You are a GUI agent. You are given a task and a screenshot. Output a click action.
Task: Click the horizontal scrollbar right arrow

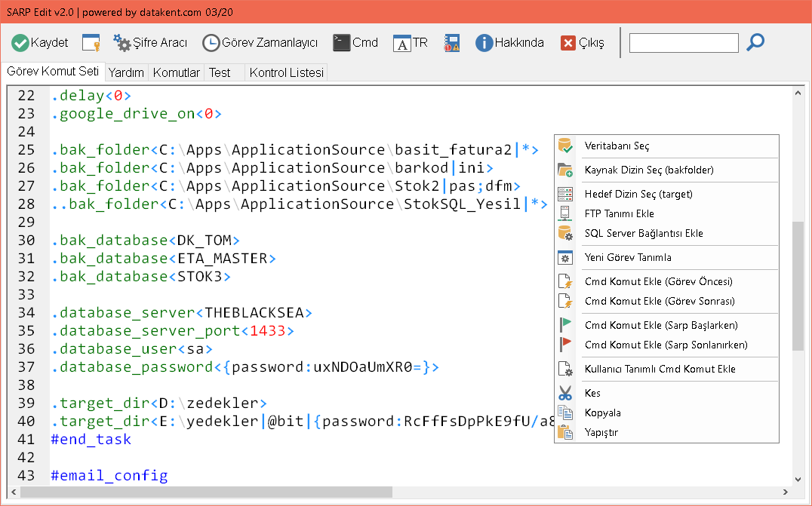pyautogui.click(x=785, y=492)
